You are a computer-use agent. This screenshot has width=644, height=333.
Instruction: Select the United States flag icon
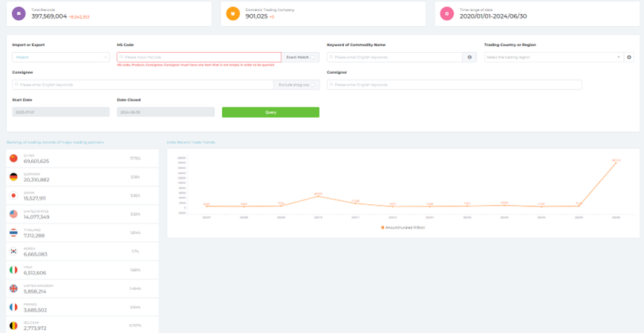[13, 214]
